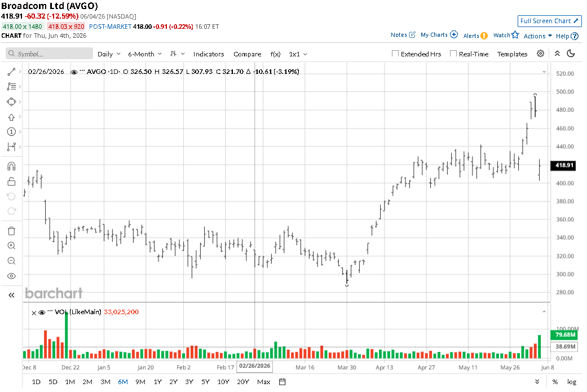Select the shapes drawing tool
587x392 pixels.
[x=11, y=102]
